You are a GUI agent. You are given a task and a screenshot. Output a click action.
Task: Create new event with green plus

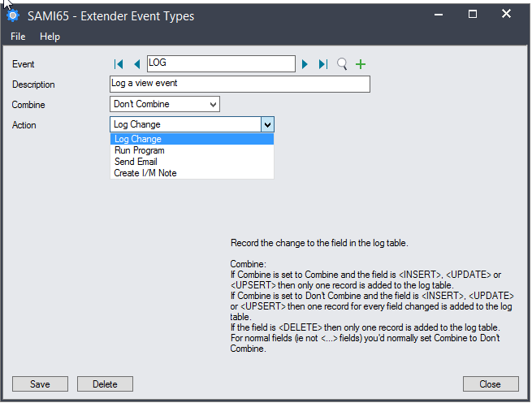click(x=361, y=64)
